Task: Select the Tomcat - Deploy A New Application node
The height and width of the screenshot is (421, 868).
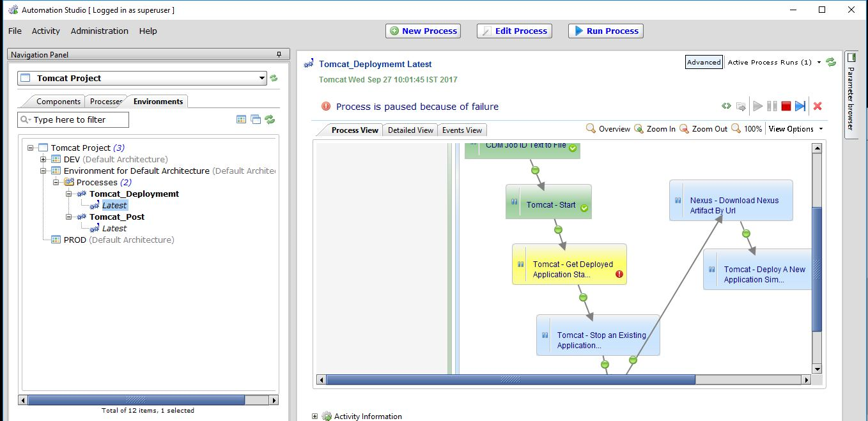Action: (x=758, y=270)
